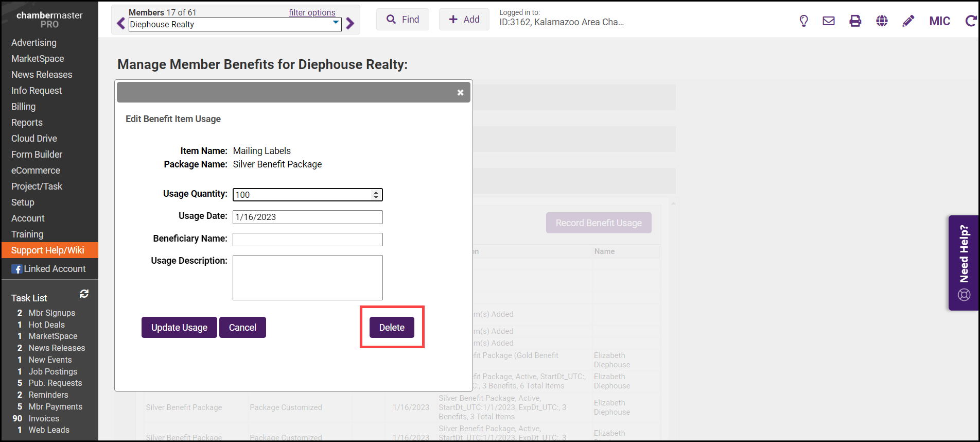Go to previous member arrow

click(121, 24)
